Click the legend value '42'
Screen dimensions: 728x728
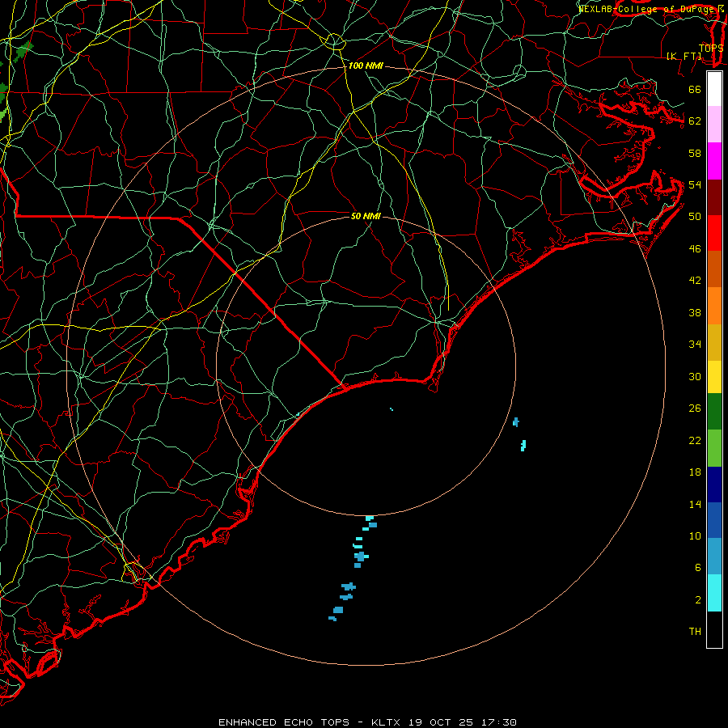[695, 281]
